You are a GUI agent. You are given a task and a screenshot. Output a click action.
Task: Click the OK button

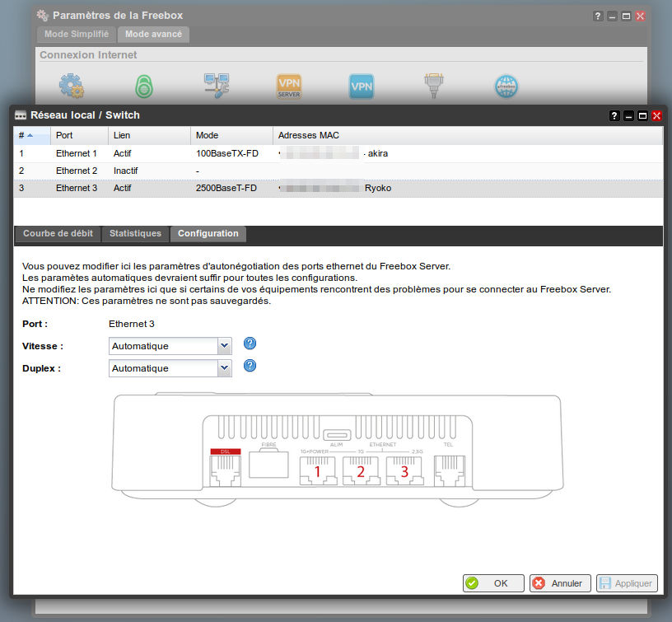(x=493, y=583)
